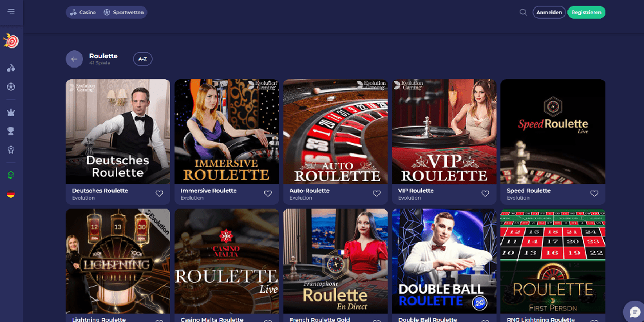Favorite Deutsches Roulette with heart icon

click(x=159, y=193)
